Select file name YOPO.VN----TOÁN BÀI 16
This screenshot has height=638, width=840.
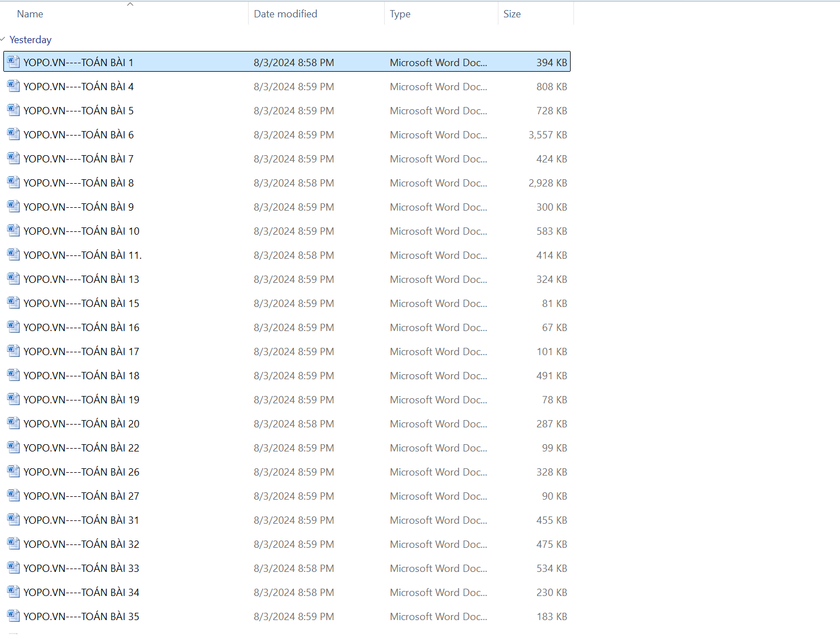tap(81, 327)
